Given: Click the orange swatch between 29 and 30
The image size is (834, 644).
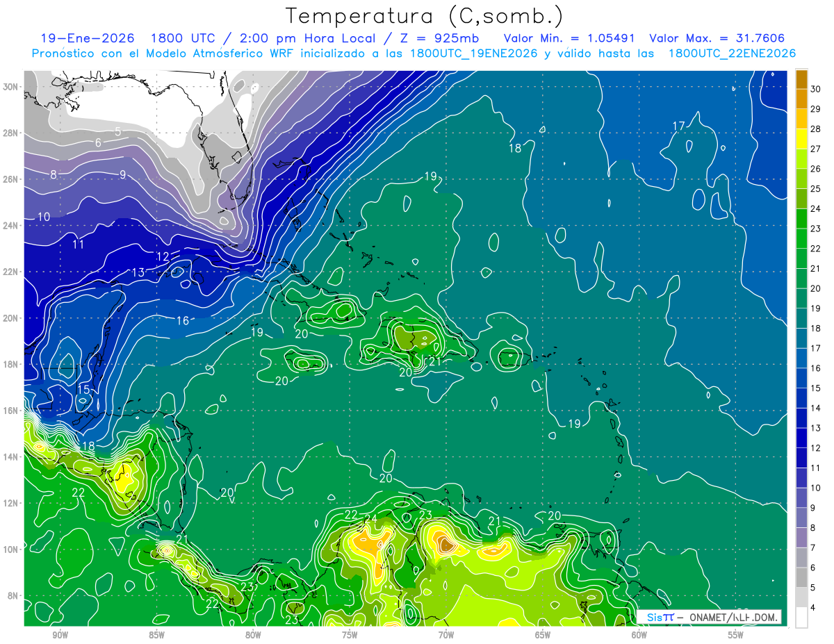Looking at the screenshot, I should pos(801,99).
